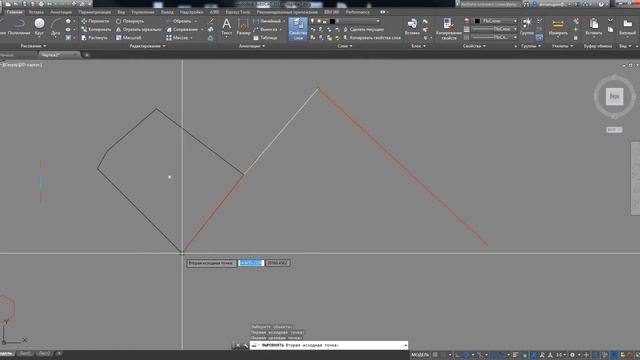This screenshot has width=640, height=360.
Task: Toggle polar tracking in status bar
Action: pos(466,355)
